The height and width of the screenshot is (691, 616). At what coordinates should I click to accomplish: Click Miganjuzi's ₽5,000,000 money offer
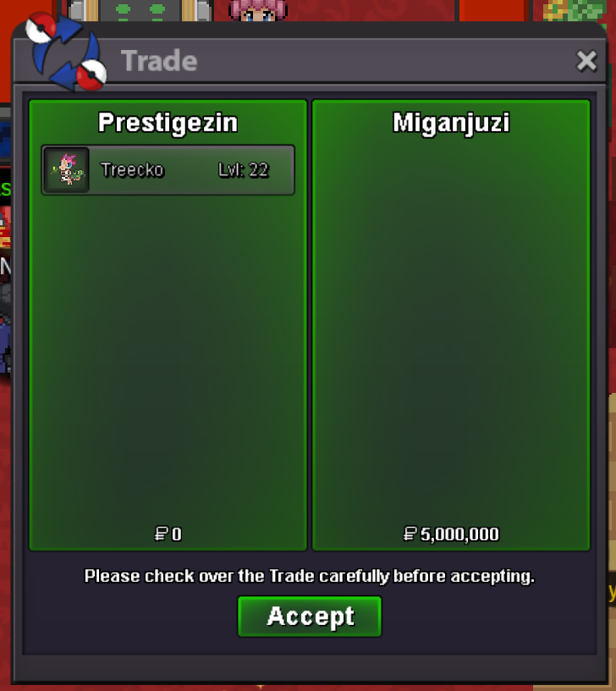coord(451,534)
